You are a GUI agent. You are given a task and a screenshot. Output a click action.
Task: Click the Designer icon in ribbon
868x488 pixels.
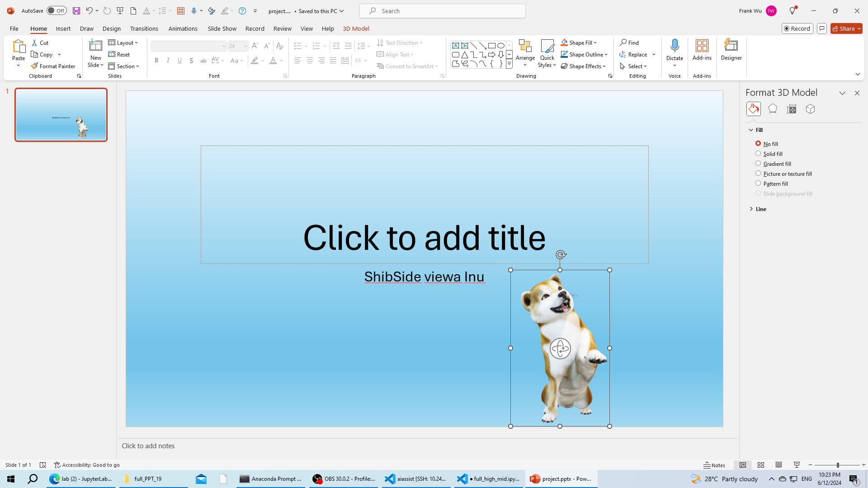click(x=731, y=49)
